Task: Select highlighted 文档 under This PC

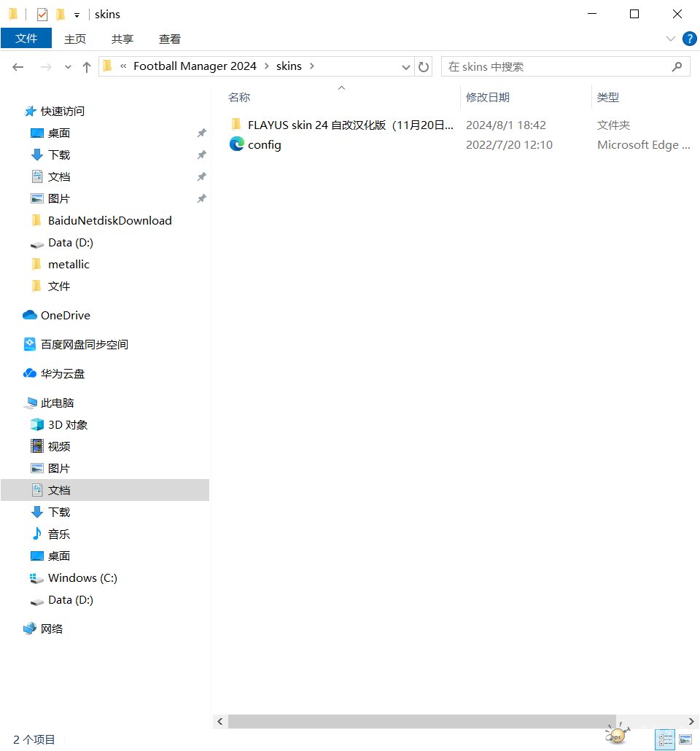Action: [x=105, y=490]
